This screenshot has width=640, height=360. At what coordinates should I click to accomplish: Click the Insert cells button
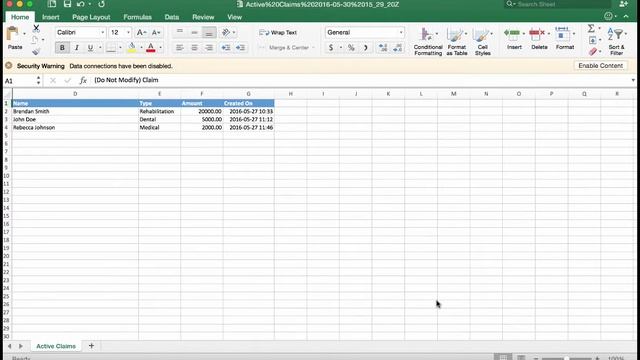[514, 39]
